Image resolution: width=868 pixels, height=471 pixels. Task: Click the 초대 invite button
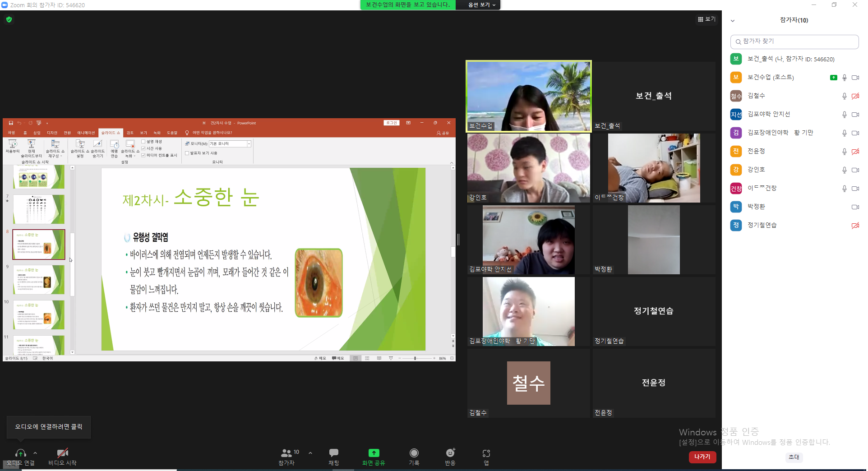[x=794, y=457]
